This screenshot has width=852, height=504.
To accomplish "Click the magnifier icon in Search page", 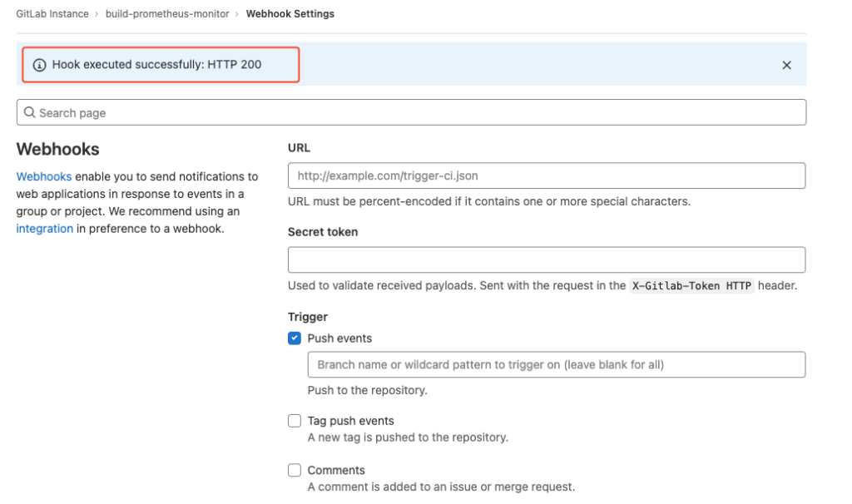I will [x=29, y=112].
